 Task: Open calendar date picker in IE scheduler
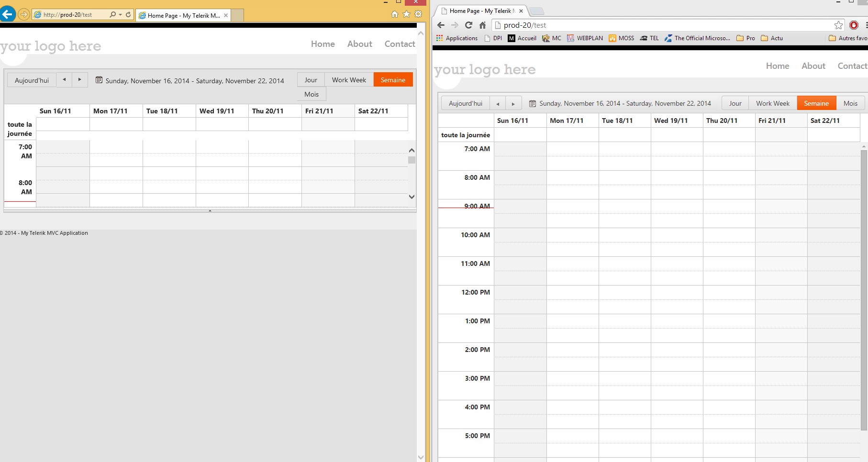tap(99, 80)
